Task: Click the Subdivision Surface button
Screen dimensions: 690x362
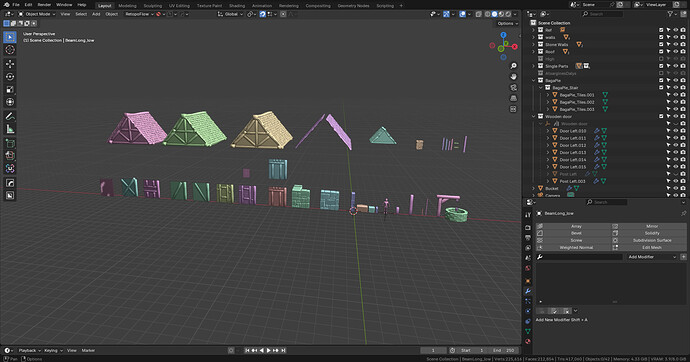Action: pyautogui.click(x=650, y=240)
